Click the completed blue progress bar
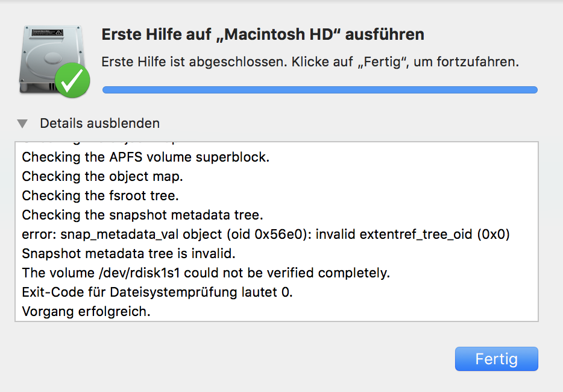 (x=319, y=90)
